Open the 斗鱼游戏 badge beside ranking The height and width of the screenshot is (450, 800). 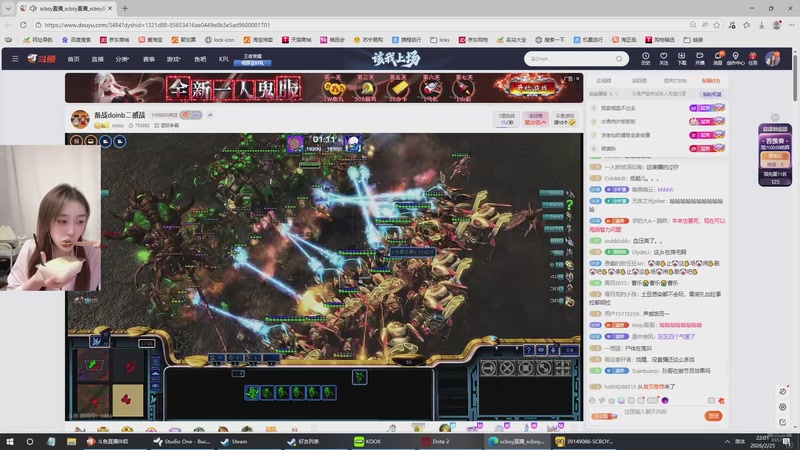(565, 119)
